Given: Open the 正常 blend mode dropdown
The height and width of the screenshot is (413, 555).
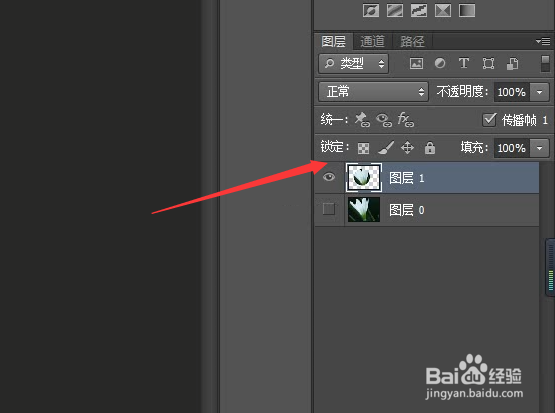Looking at the screenshot, I should tap(373, 92).
